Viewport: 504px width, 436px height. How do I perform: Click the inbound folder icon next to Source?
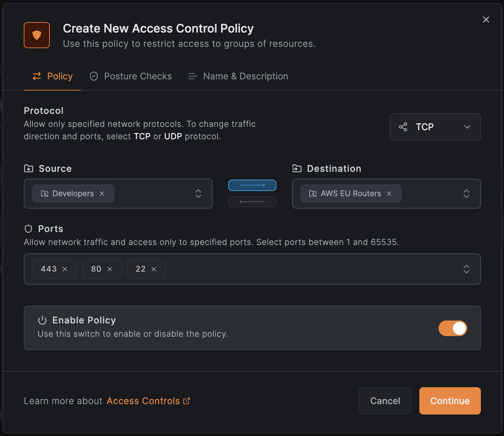point(28,168)
